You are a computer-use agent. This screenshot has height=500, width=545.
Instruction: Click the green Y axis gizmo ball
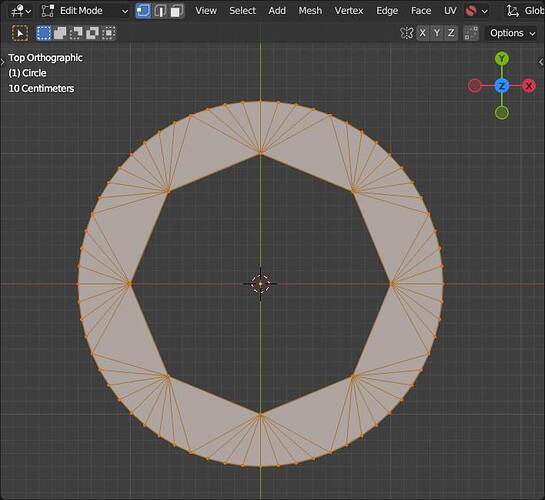(502, 59)
